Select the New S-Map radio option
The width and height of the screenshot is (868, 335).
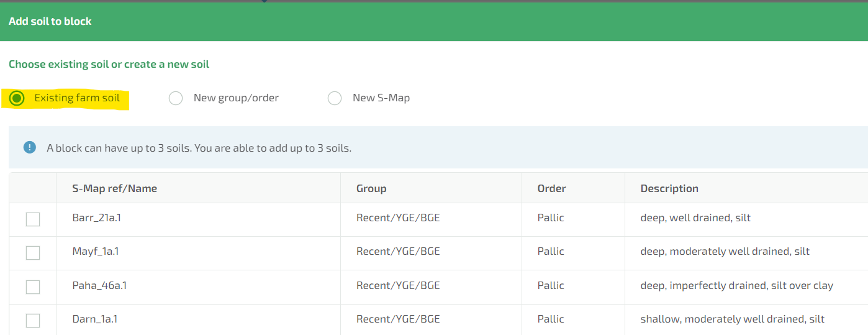(335, 98)
